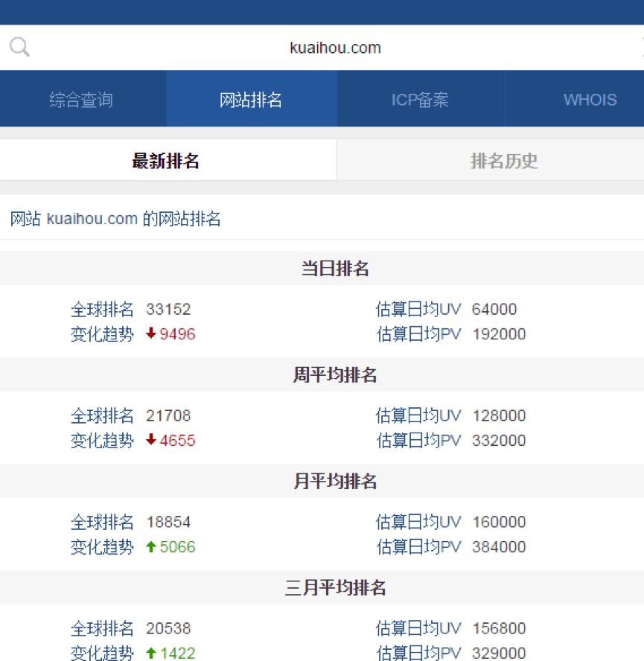
Task: Click 变化趋势 label in 周平均排名 section
Action: (x=102, y=440)
